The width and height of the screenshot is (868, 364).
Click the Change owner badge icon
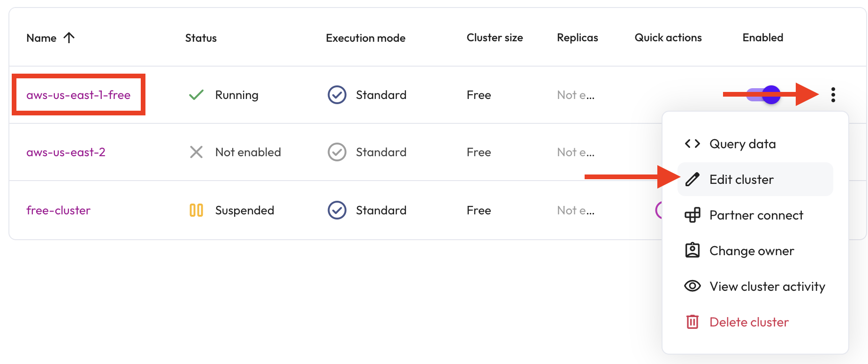pos(692,250)
